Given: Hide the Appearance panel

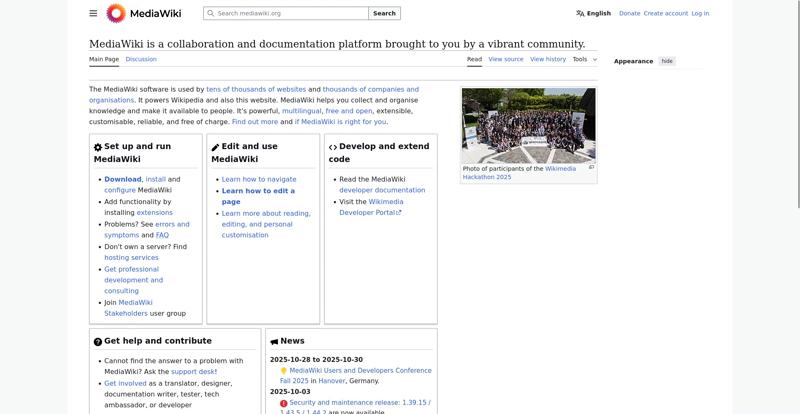Looking at the screenshot, I should (667, 61).
